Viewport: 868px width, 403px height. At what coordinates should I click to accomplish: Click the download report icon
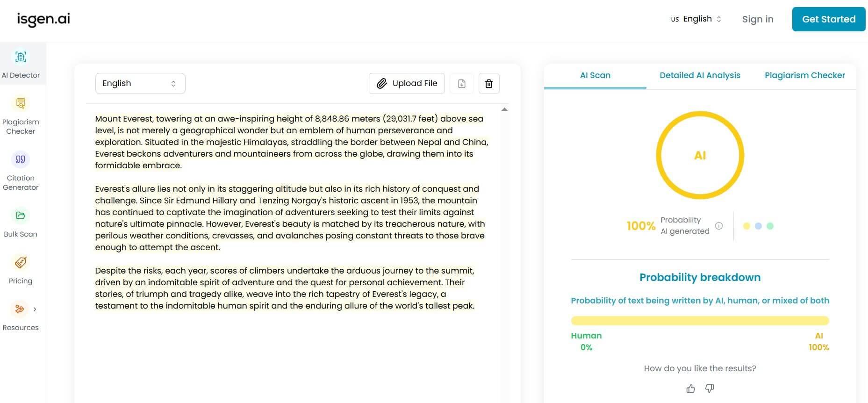pyautogui.click(x=461, y=84)
